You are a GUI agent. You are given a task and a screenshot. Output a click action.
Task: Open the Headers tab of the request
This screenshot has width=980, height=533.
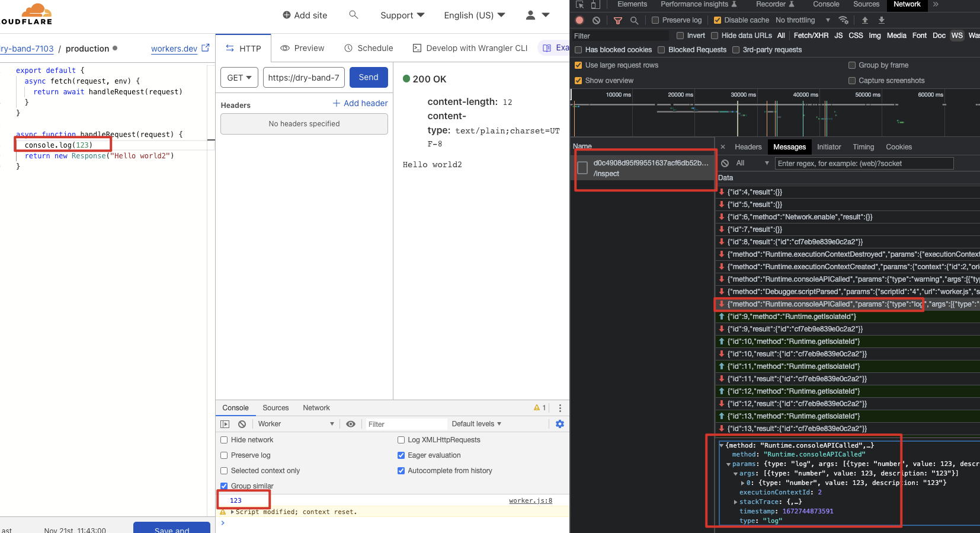pyautogui.click(x=748, y=147)
